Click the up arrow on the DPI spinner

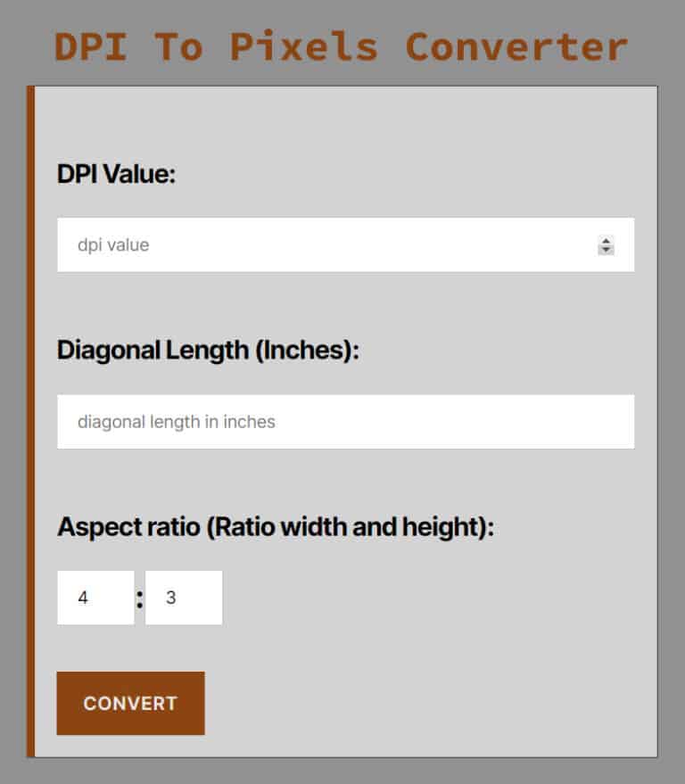(x=605, y=239)
